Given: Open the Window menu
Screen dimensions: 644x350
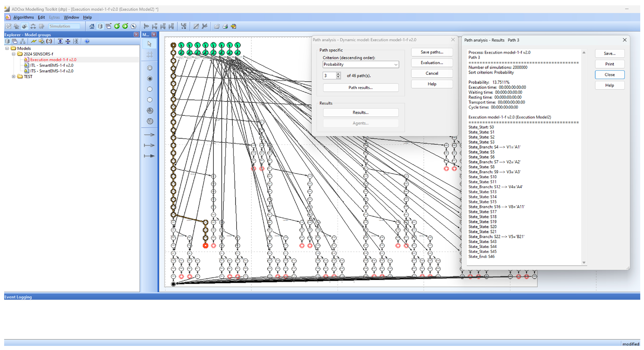Looking at the screenshot, I should pos(71,17).
